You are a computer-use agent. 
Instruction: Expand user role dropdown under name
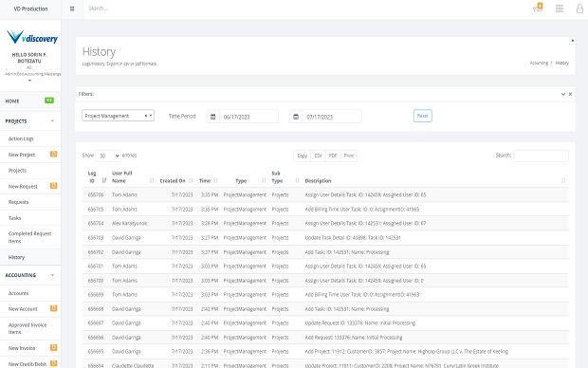coord(29,81)
